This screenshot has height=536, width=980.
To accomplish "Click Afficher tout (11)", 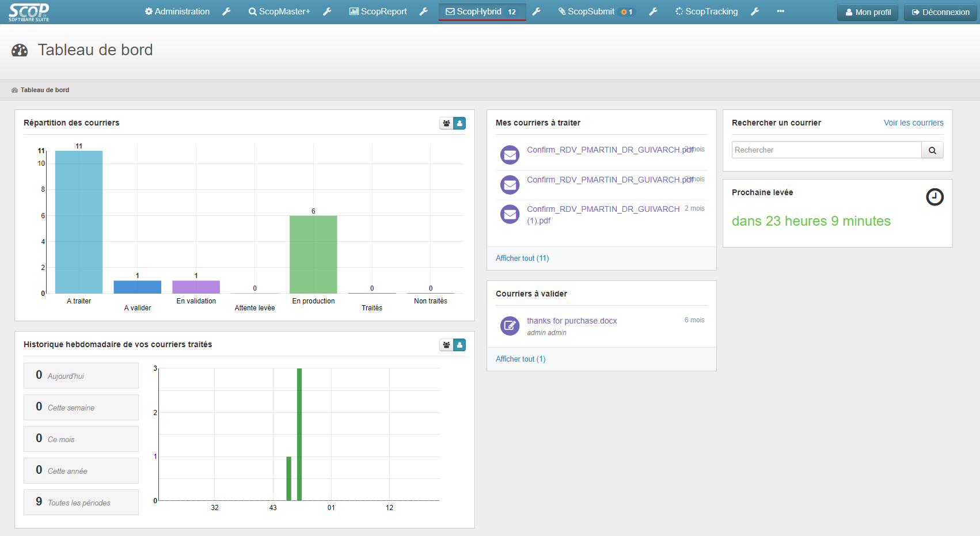I will (x=522, y=259).
